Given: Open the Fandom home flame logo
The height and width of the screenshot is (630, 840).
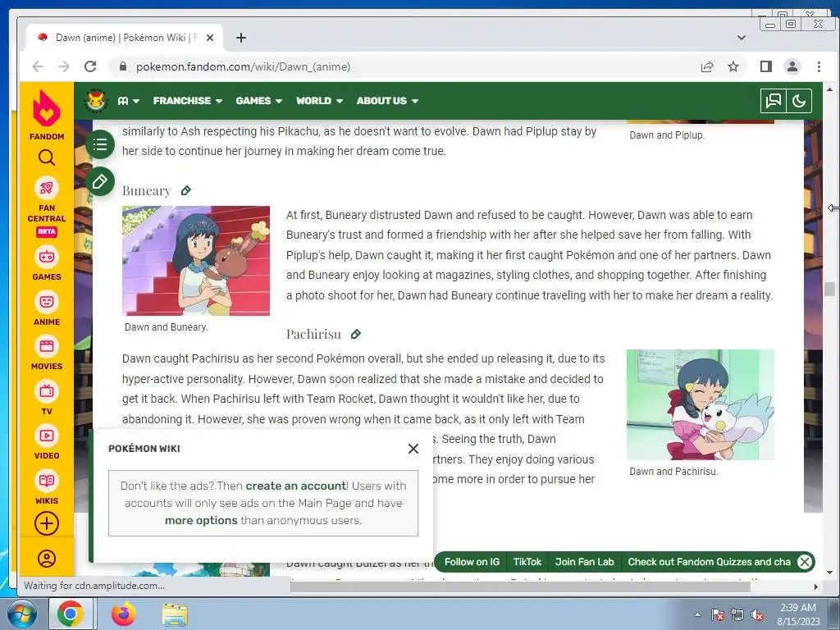Looking at the screenshot, I should pyautogui.click(x=47, y=107).
